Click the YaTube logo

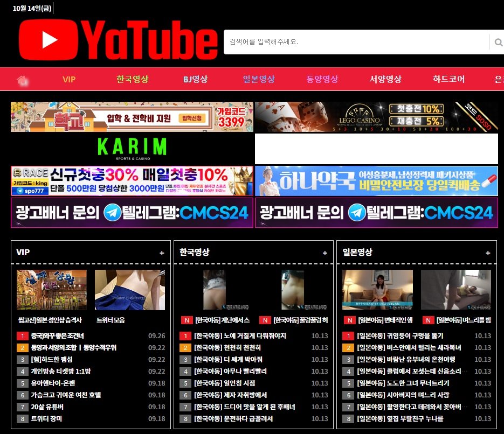pos(118,40)
